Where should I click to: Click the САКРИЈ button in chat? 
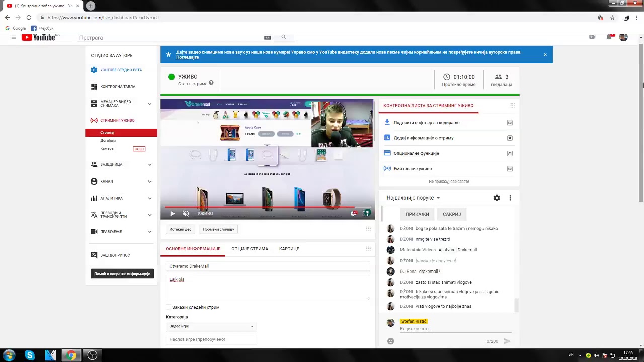coord(452,214)
